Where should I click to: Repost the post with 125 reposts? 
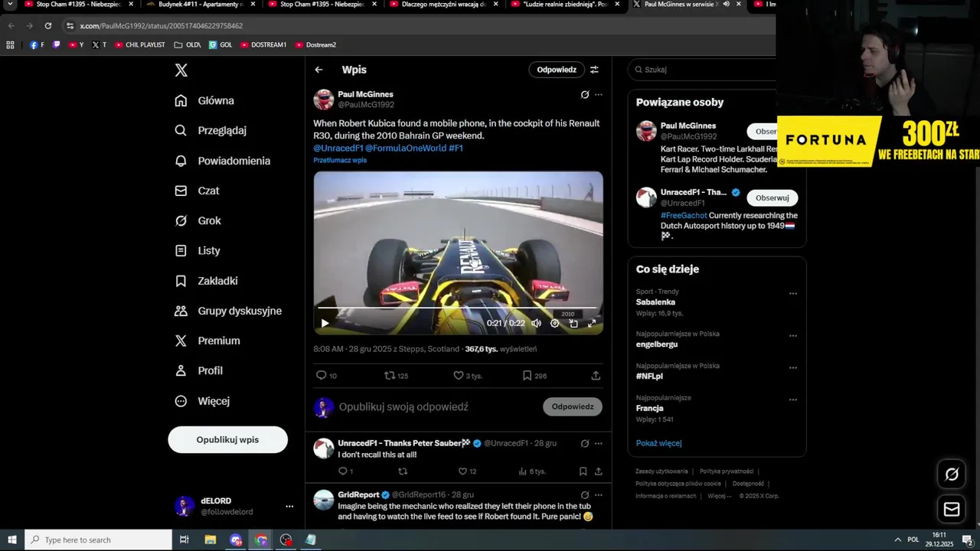(396, 376)
